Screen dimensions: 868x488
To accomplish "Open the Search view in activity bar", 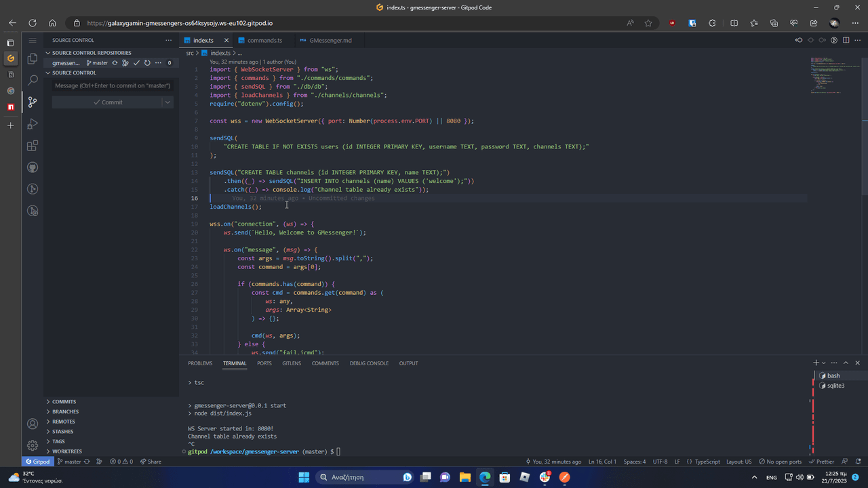I will point(32,80).
